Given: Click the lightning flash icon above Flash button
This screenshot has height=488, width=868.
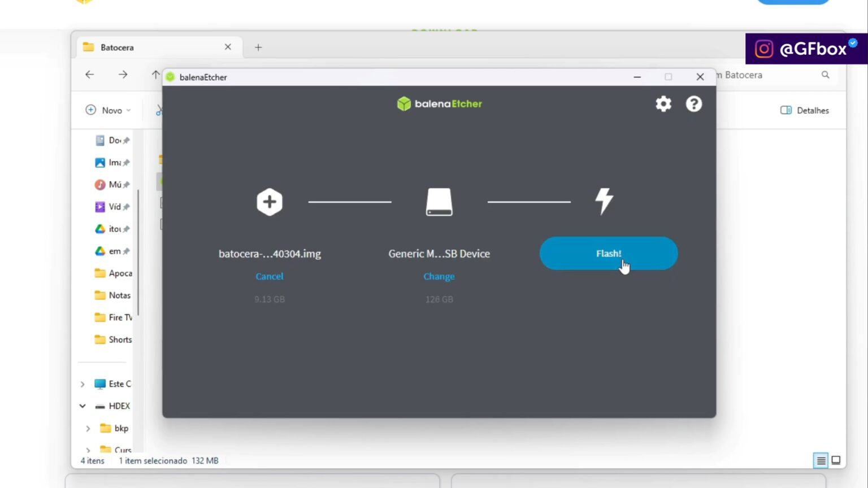Looking at the screenshot, I should pyautogui.click(x=604, y=201).
